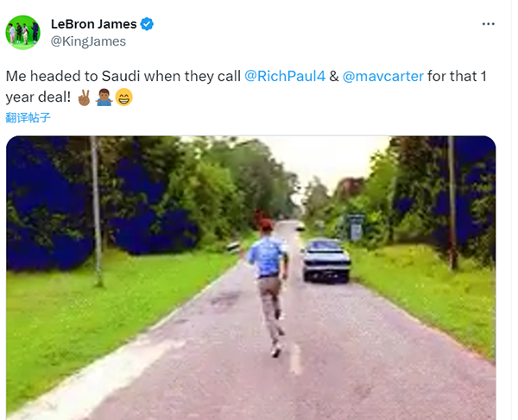This screenshot has height=420, width=518.
Task: Click 'Me headed to' post text
Action: point(52,76)
